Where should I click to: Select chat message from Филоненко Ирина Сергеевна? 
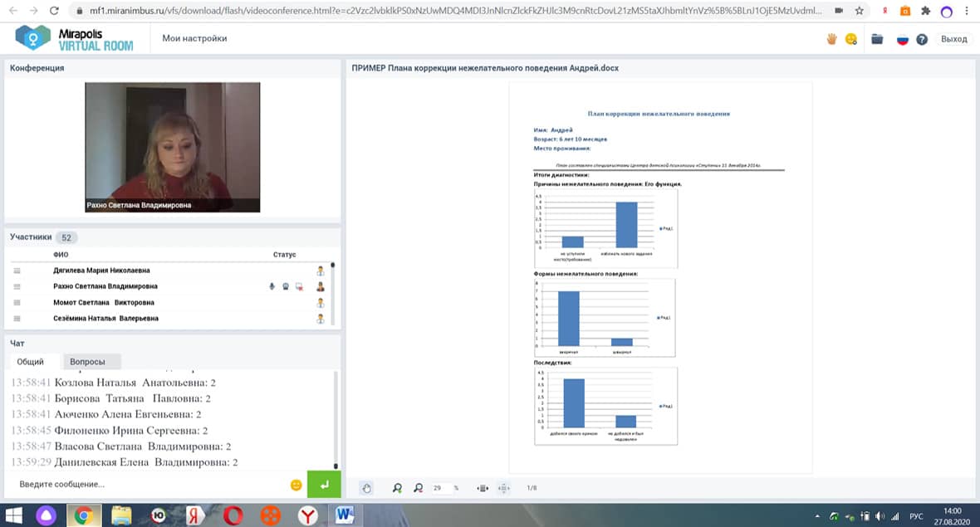(110, 430)
